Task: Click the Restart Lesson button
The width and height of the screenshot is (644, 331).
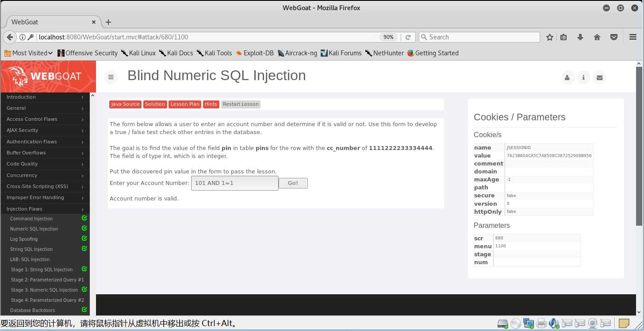Action: click(241, 104)
